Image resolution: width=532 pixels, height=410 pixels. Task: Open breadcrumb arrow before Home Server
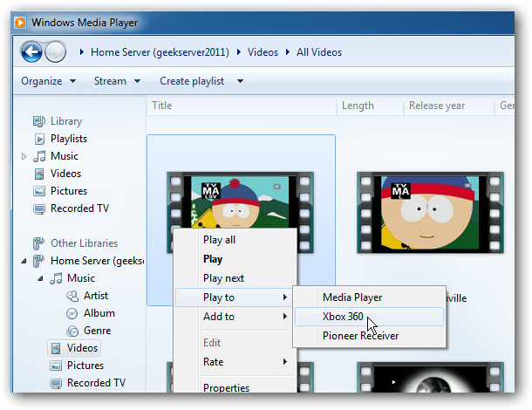pos(81,52)
